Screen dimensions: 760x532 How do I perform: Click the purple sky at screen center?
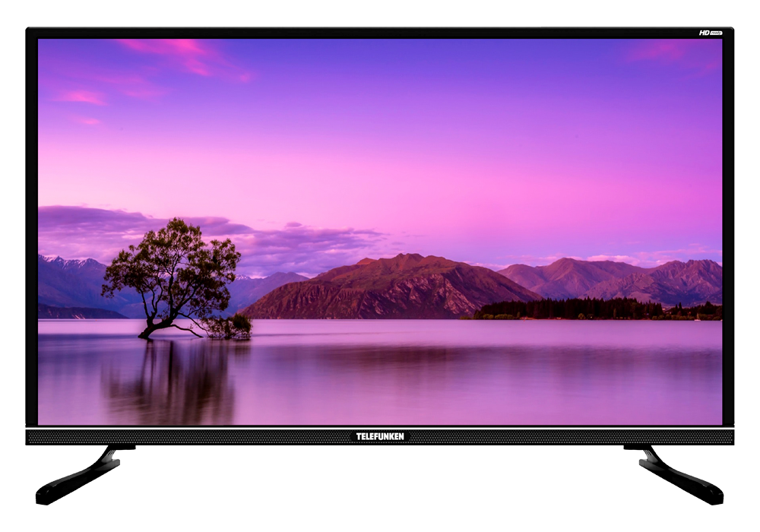click(380, 152)
